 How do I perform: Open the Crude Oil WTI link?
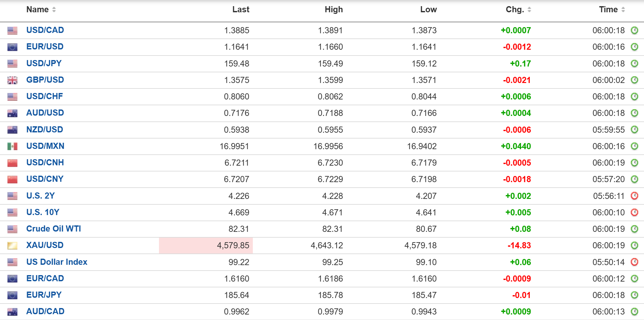point(54,229)
